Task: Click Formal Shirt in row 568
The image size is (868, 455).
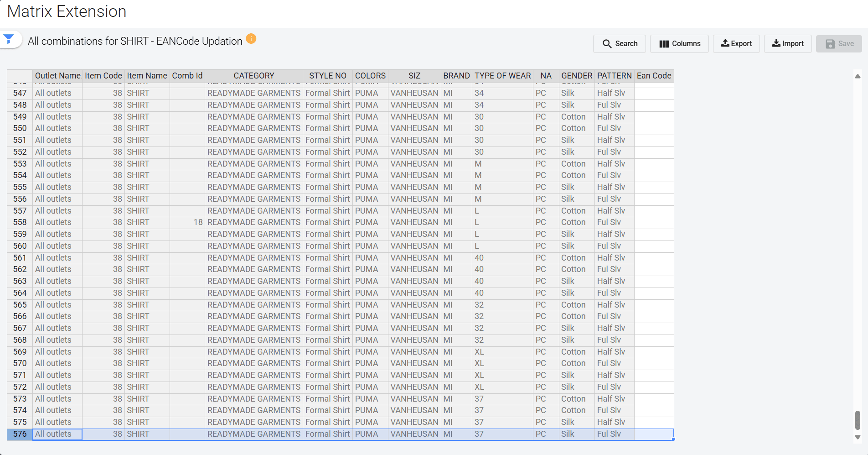Action: [328, 340]
